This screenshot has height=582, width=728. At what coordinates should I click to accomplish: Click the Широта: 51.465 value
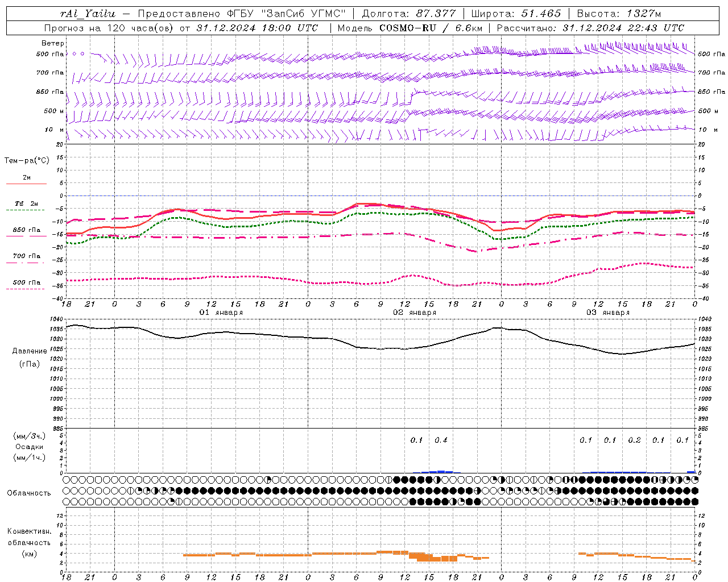[x=516, y=14]
